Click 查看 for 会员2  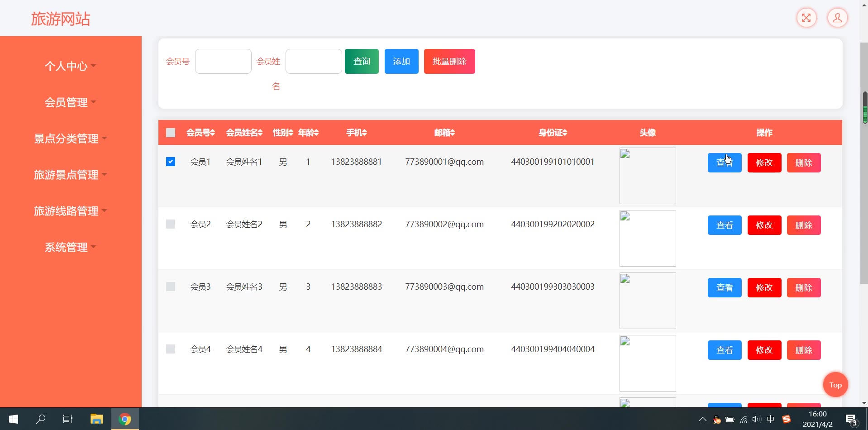click(x=725, y=225)
